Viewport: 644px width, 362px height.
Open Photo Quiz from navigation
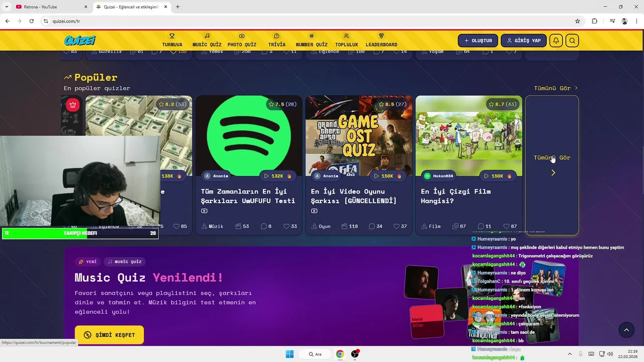[x=242, y=40]
